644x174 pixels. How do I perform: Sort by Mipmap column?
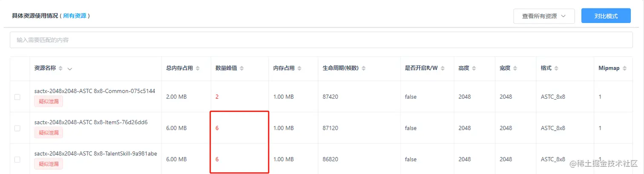tap(625, 68)
